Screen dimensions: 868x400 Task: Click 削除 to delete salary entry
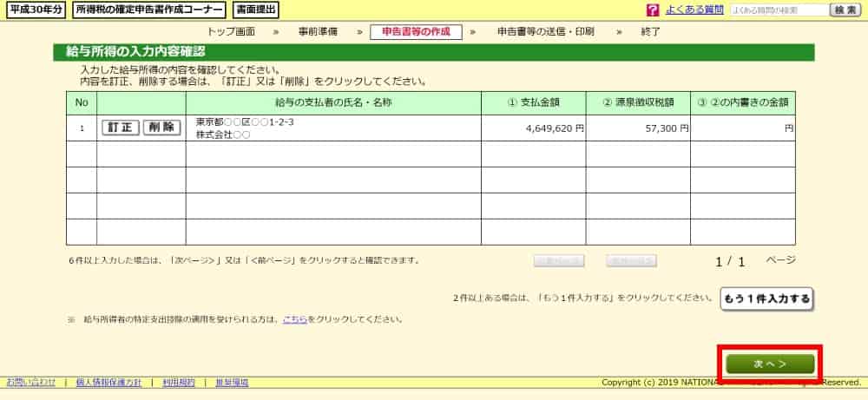(x=161, y=128)
